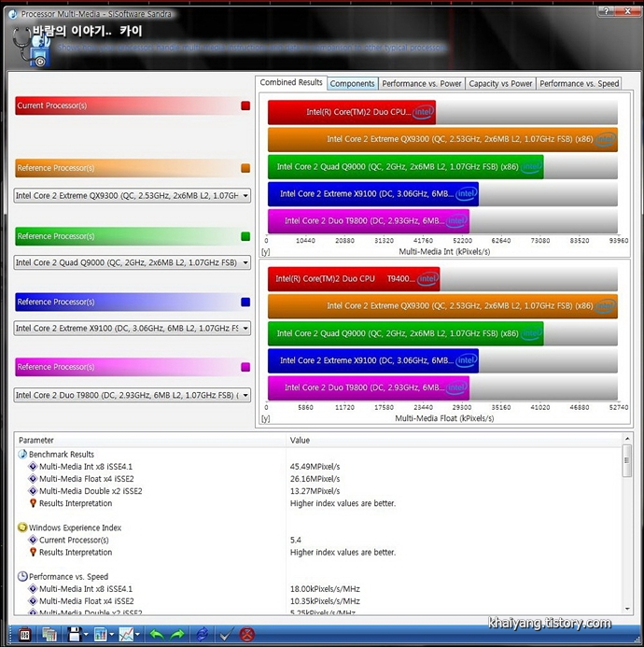Screen dimensions: 644x647
Task: Select the Combined Results tab
Action: 291,82
